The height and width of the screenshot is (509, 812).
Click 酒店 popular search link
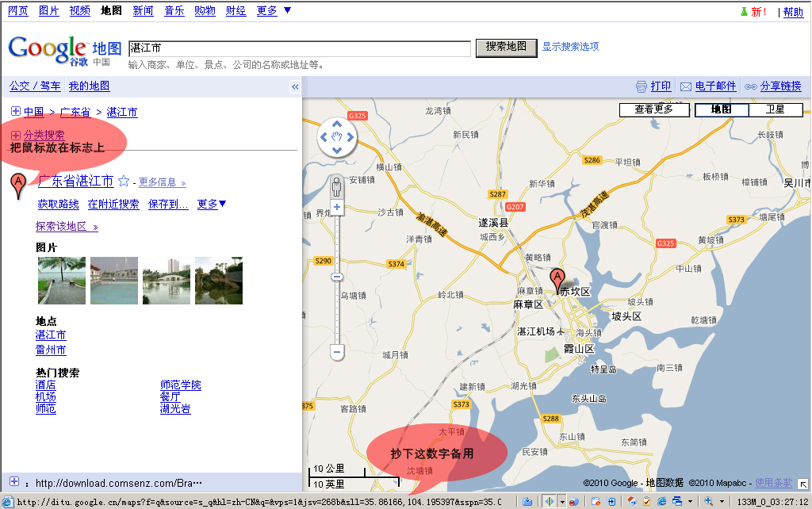point(45,385)
